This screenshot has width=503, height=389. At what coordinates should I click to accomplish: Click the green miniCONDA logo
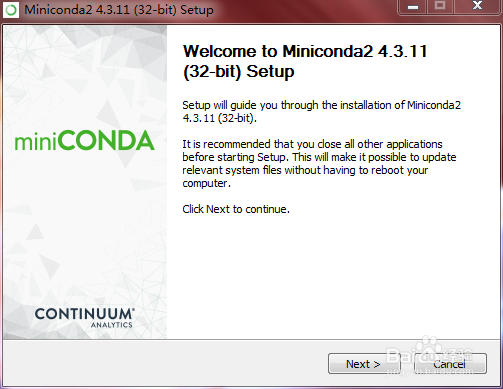click(84, 140)
